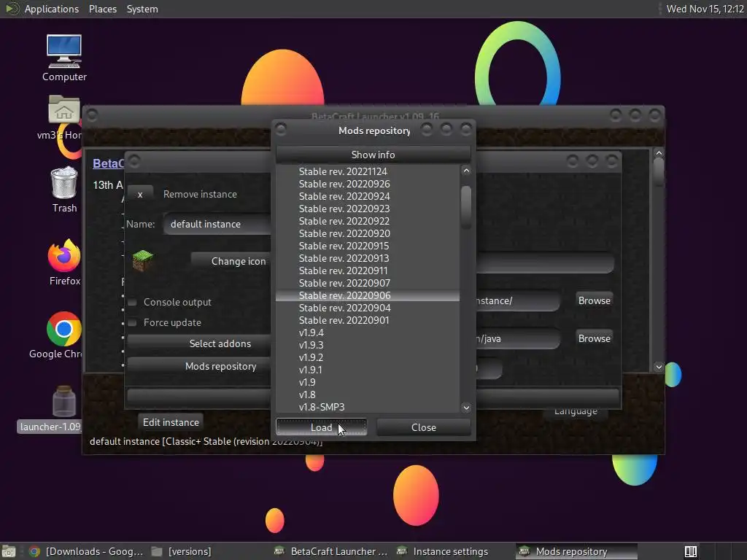Viewport: 747px width, 560px height.
Task: Switch to the versions folder taskbar window
Action: coord(182,551)
